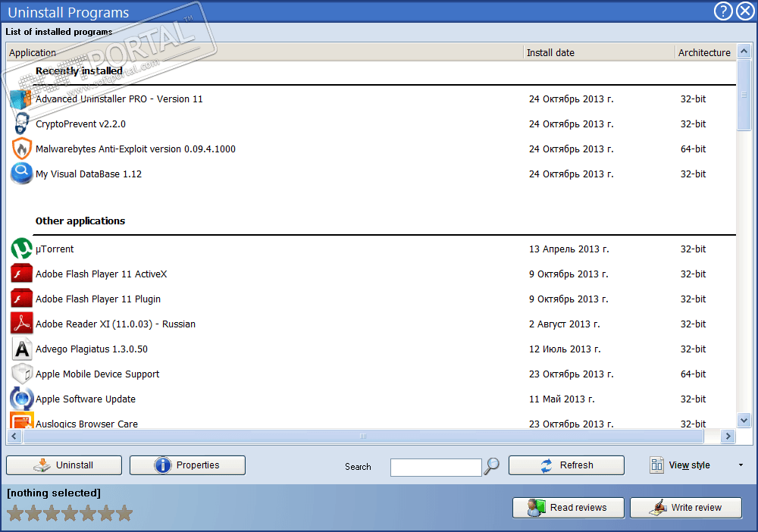Click Adobe Reader date 2 Август 2013

(564, 324)
